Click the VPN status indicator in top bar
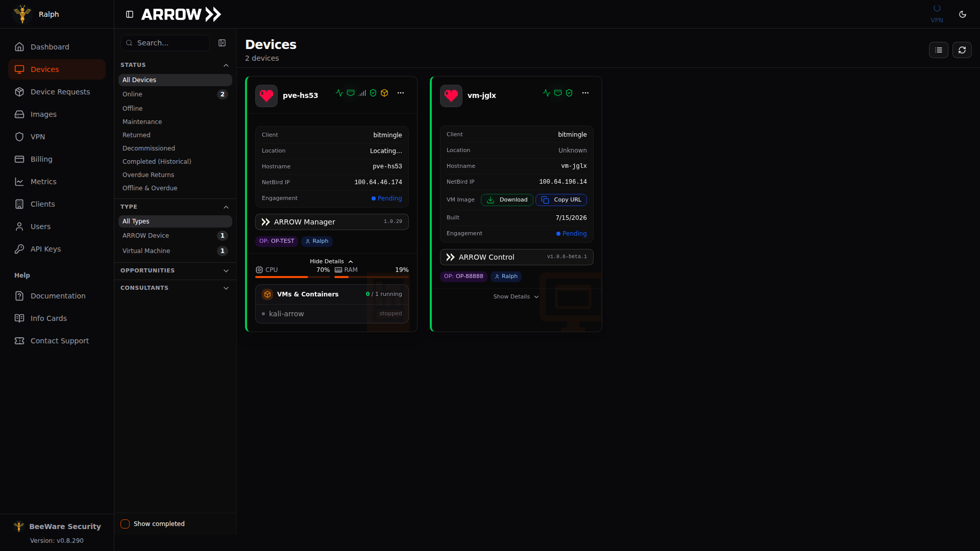This screenshot has width=980, height=551. (x=937, y=14)
